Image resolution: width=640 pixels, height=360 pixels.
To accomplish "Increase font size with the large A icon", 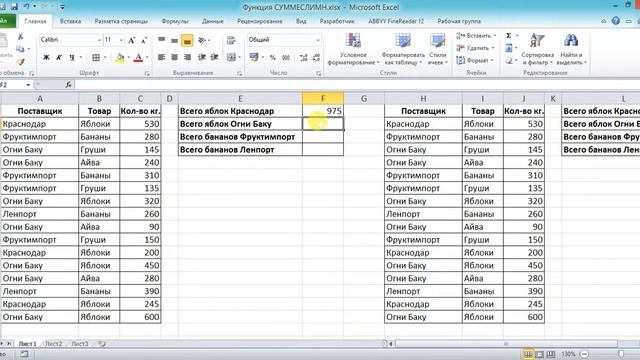I will click(x=131, y=40).
